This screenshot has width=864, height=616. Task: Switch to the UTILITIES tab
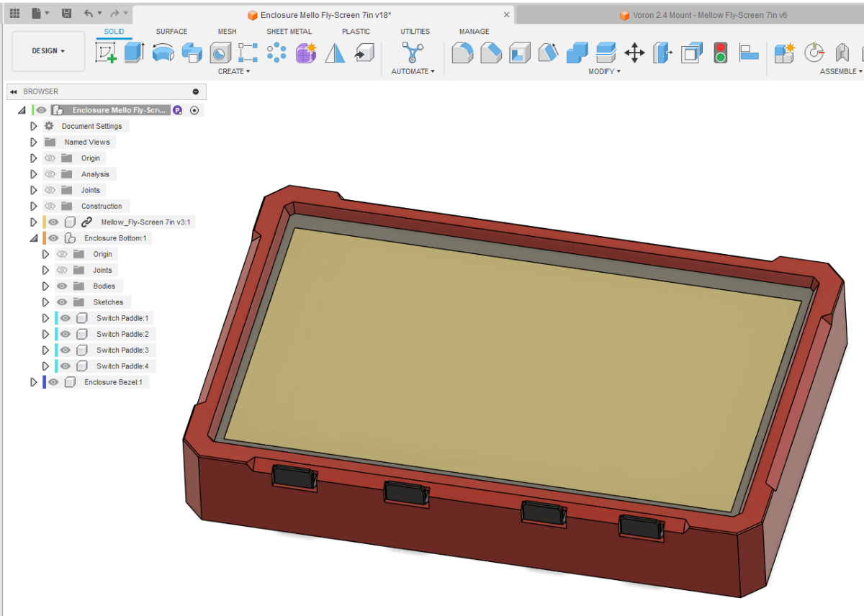point(415,32)
